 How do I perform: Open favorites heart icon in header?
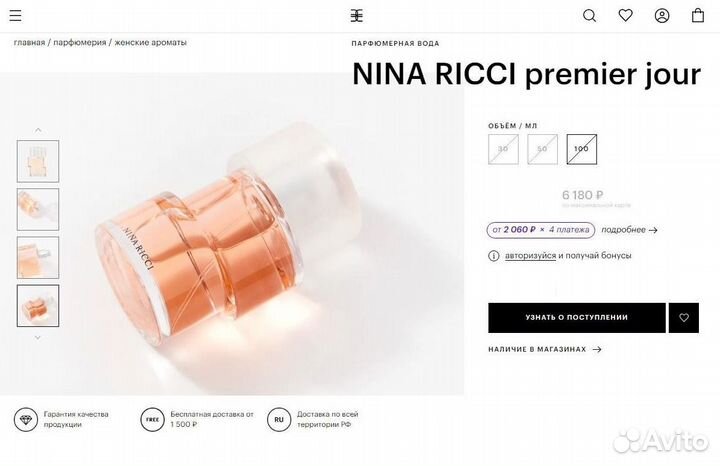point(625,16)
